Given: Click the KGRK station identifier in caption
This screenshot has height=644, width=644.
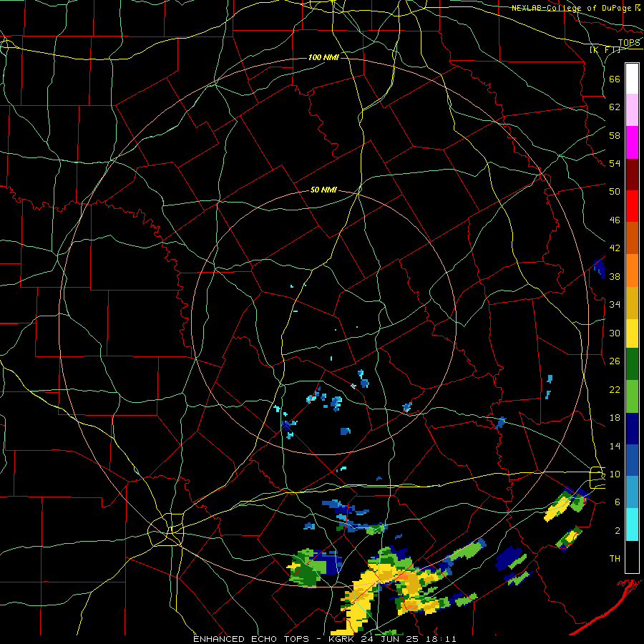Looking at the screenshot, I should pos(342,639).
